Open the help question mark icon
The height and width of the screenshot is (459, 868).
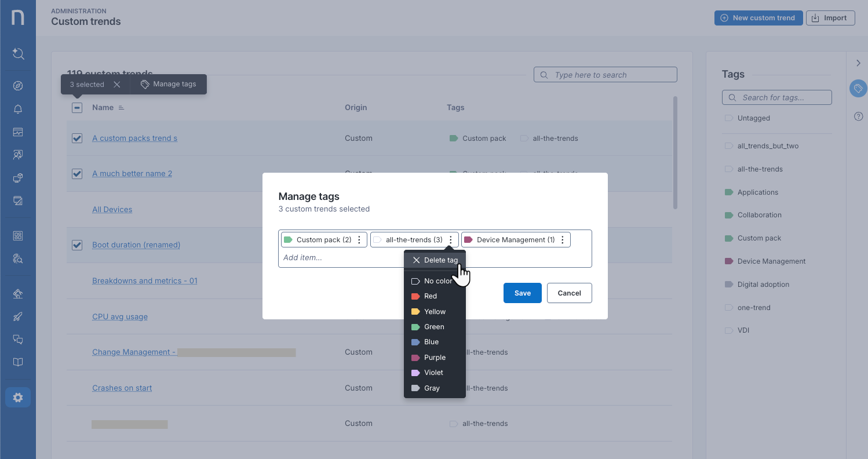(x=858, y=116)
